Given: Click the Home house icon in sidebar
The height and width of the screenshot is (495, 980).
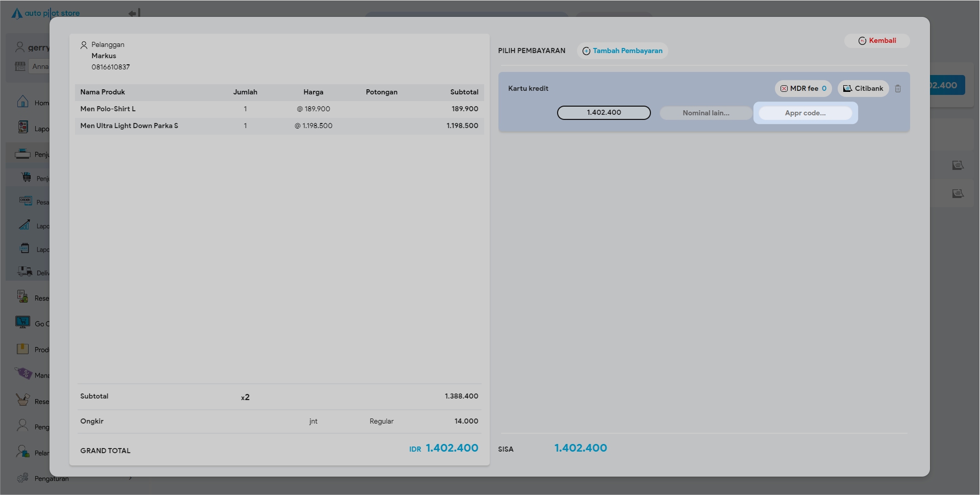Looking at the screenshot, I should [22, 102].
